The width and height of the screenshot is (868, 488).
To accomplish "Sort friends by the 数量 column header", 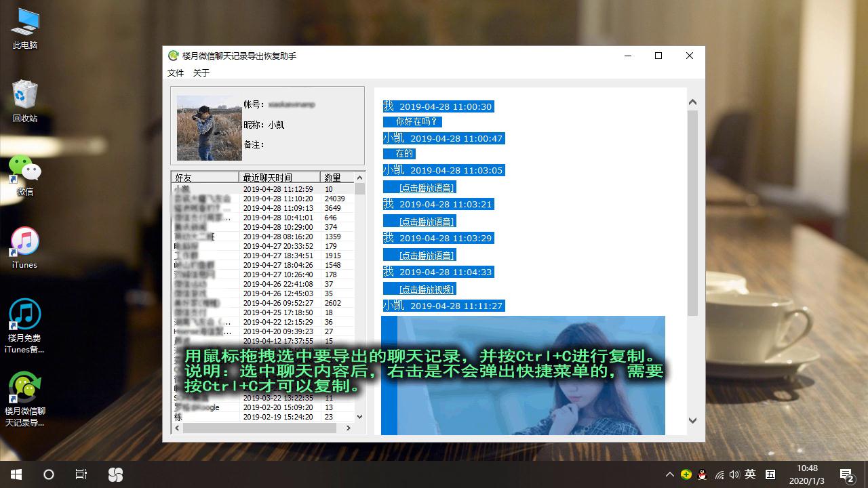I will click(x=334, y=177).
